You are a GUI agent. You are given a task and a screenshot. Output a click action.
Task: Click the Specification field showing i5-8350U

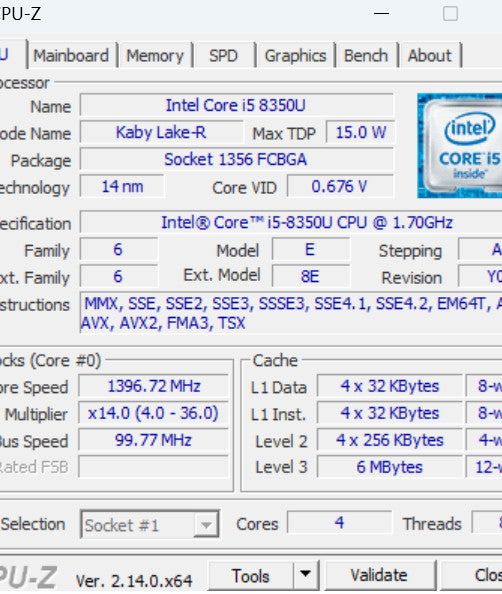tap(291, 222)
